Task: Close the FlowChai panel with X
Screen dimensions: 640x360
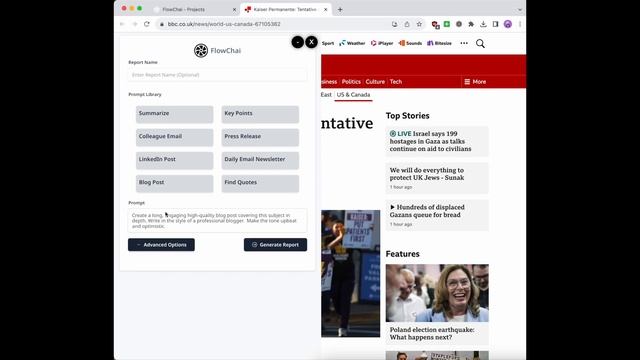Action: tap(311, 42)
